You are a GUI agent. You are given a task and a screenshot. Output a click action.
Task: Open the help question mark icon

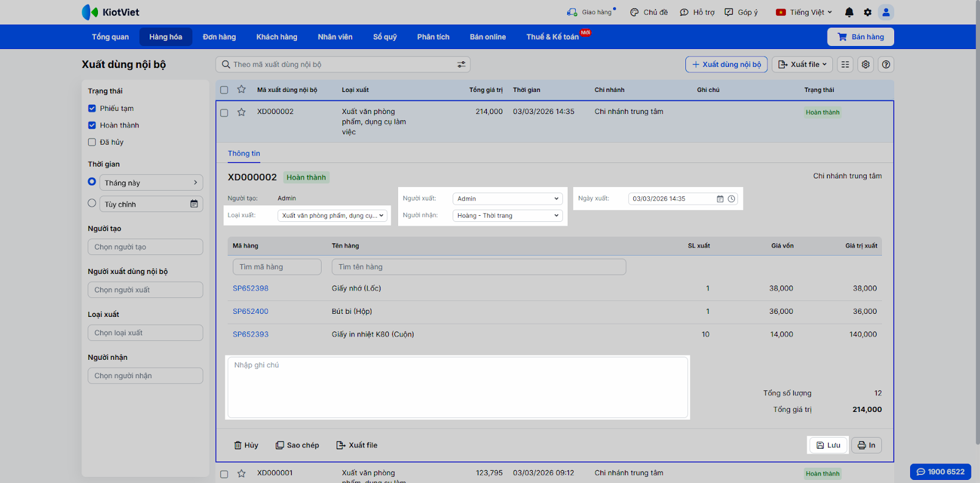886,64
